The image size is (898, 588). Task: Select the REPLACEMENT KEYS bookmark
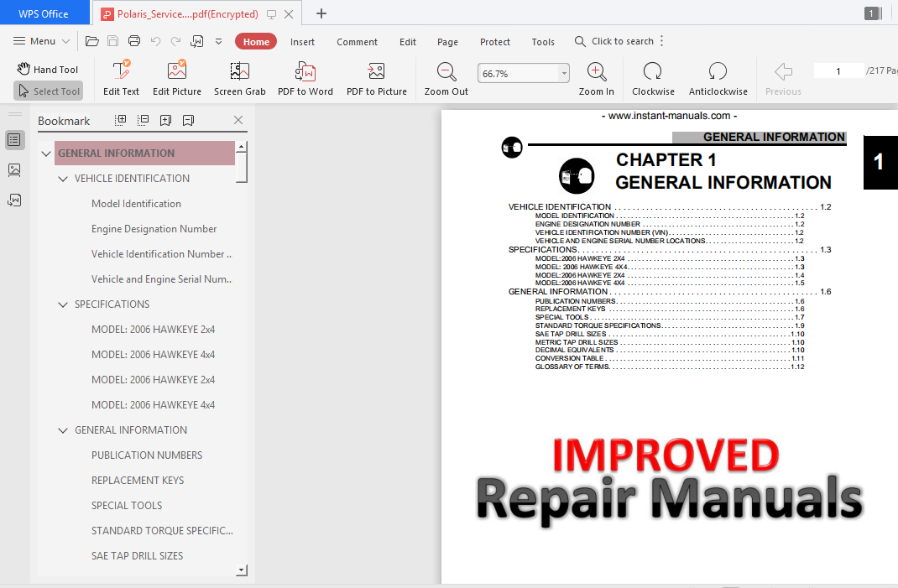138,481
